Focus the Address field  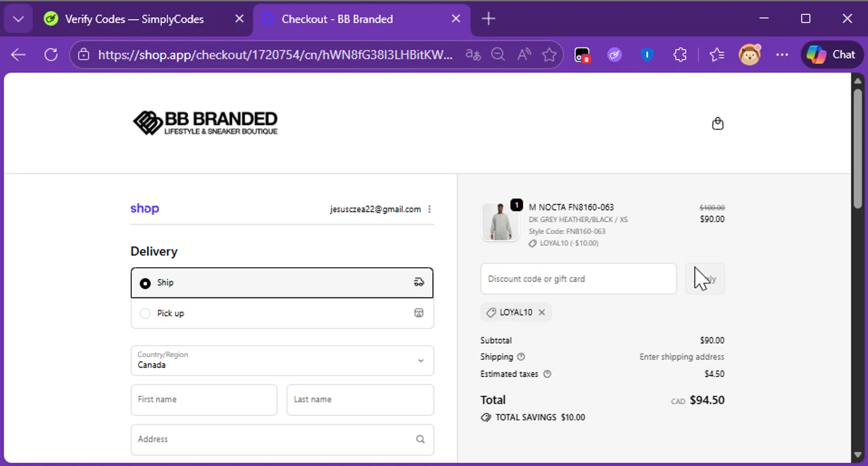(282, 439)
